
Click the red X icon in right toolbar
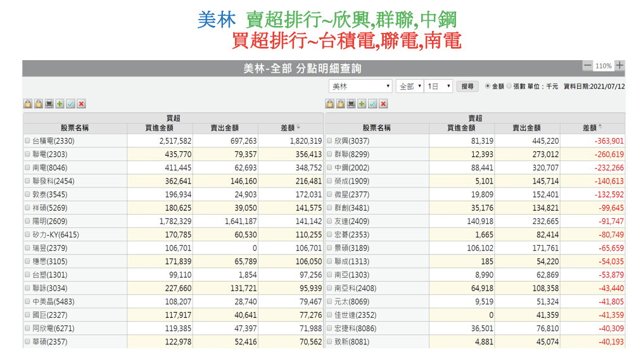(383, 104)
